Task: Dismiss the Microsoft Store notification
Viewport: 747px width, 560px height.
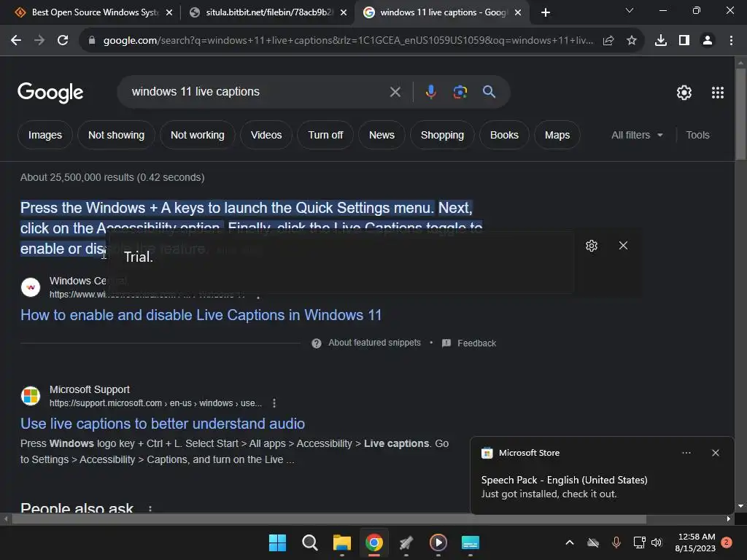Action: pos(716,453)
